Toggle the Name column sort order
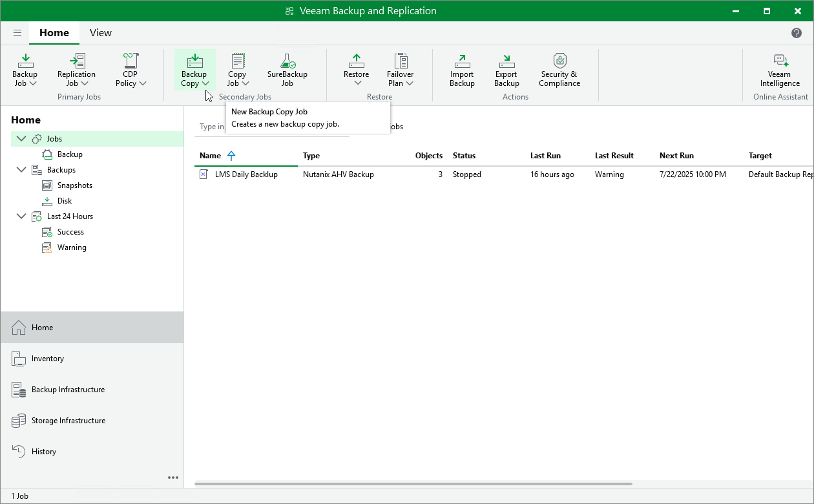The width and height of the screenshot is (814, 504). click(209, 156)
